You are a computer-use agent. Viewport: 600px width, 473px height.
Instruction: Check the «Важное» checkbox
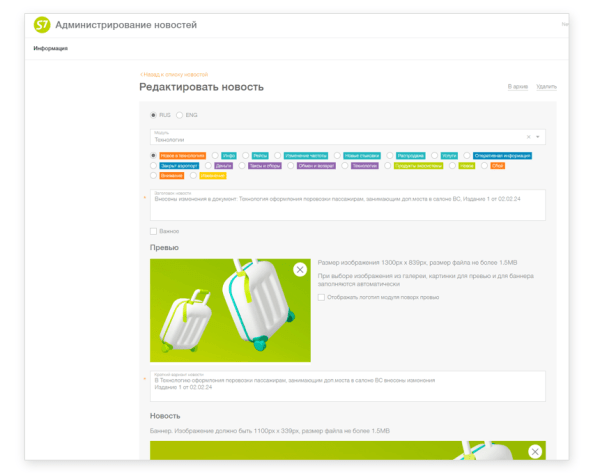tap(153, 231)
